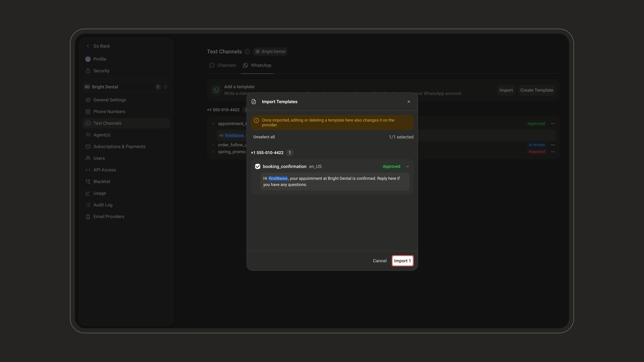Click the warning info icon in the banner
This screenshot has width=644, height=362.
point(256,120)
